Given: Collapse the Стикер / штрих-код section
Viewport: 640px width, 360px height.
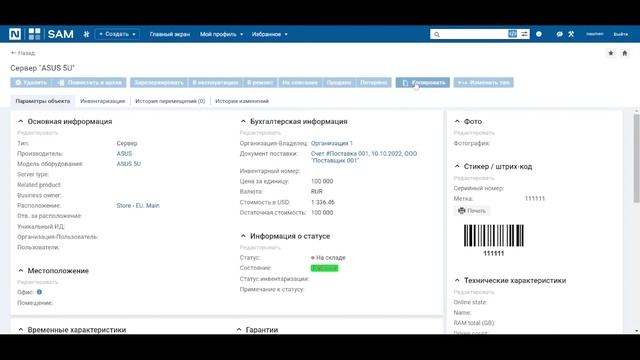Looking at the screenshot, I should tap(457, 167).
